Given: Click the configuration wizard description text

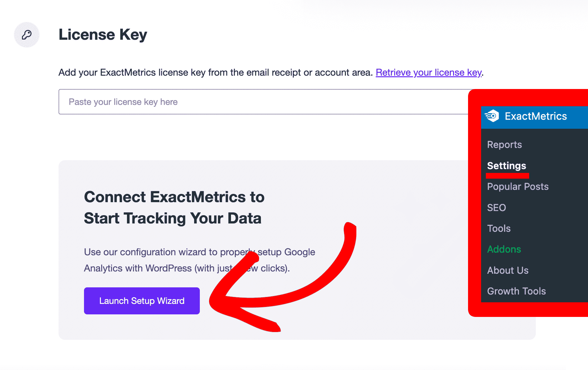Looking at the screenshot, I should click(199, 260).
